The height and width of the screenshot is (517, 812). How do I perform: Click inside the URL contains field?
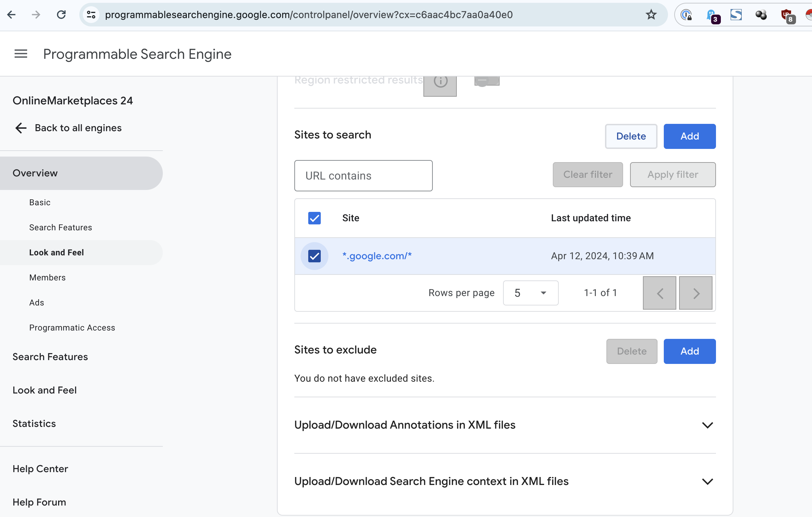[x=363, y=176]
